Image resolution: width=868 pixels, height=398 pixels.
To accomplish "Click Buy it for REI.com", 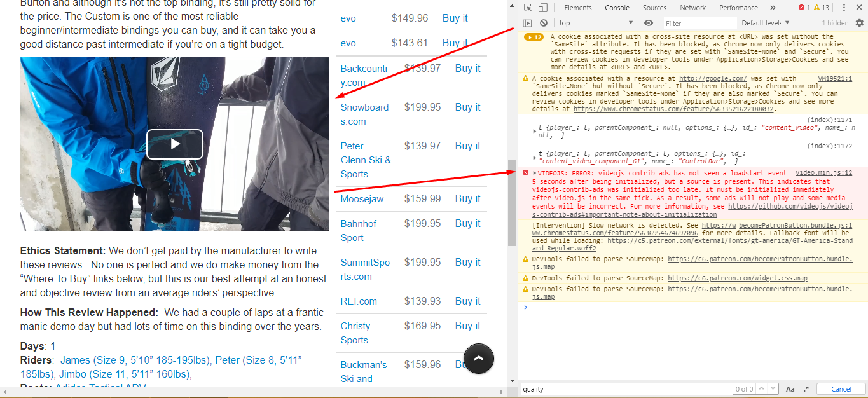I will click(467, 301).
